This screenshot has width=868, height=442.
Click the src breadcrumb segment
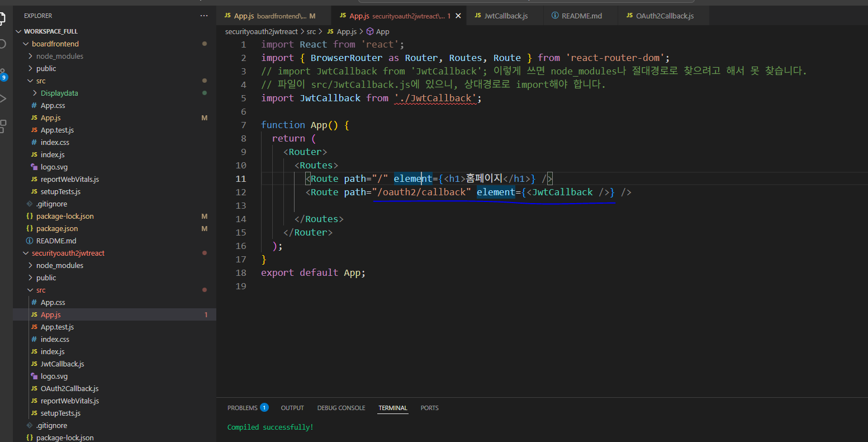coord(311,32)
